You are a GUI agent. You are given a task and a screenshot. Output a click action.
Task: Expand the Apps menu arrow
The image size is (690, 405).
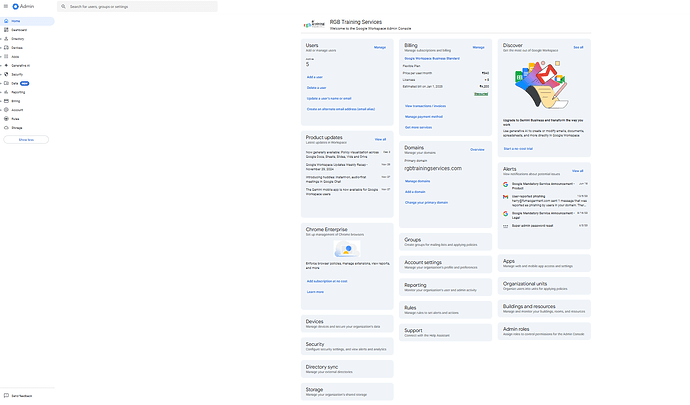pos(1,56)
